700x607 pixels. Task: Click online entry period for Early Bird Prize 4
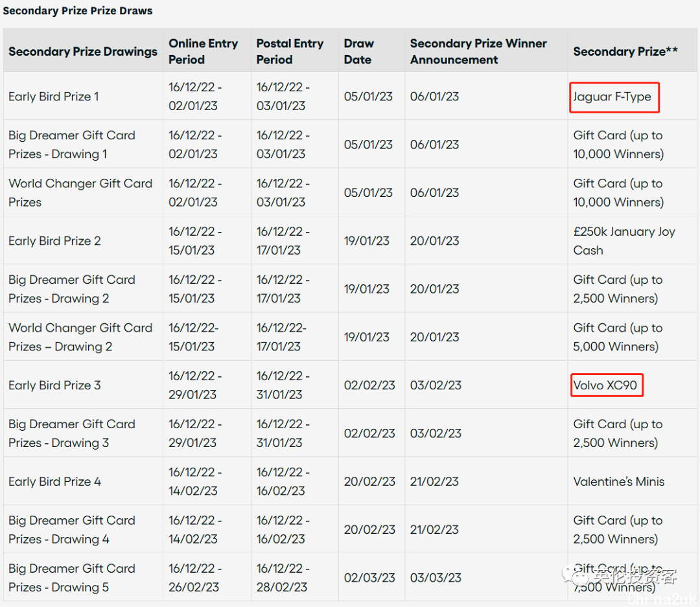pyautogui.click(x=195, y=481)
